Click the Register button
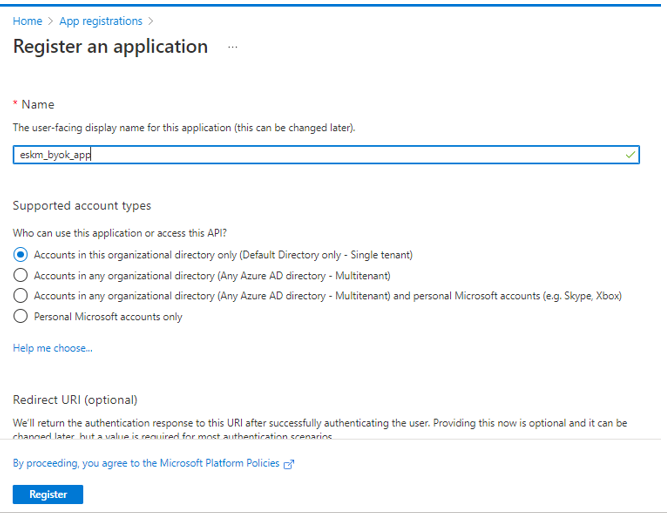Image resolution: width=667 pixels, height=513 pixels. (x=48, y=494)
